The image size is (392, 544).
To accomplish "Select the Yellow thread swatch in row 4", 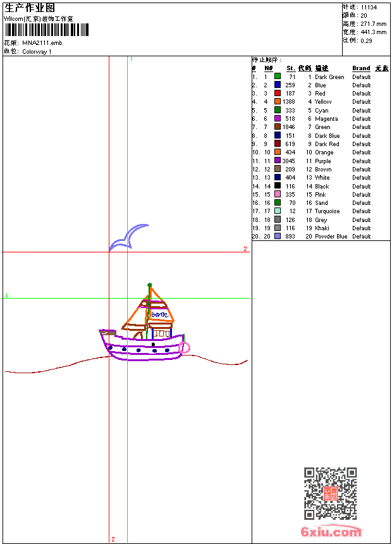I will tap(278, 101).
